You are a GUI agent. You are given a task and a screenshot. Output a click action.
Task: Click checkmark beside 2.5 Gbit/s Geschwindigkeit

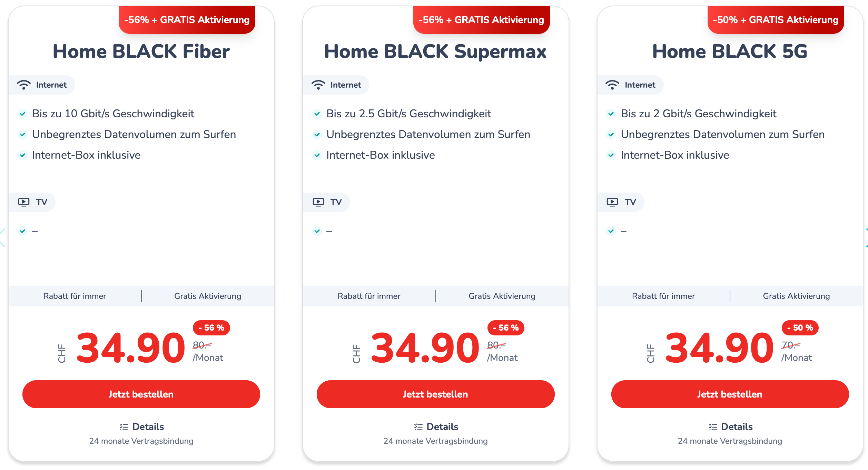click(317, 114)
